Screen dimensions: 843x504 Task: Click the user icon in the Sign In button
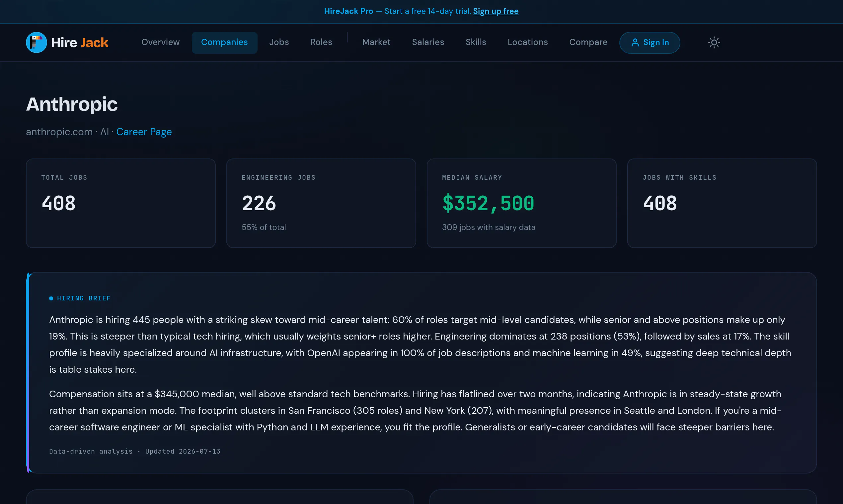click(x=635, y=42)
